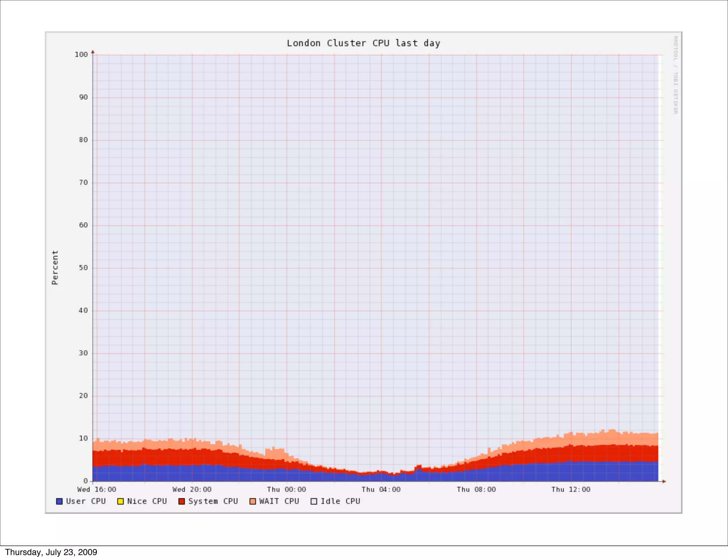Click the RRDTOOL / TOBI OETIKER watermark
The width and height of the screenshot is (728, 560).
[675, 75]
